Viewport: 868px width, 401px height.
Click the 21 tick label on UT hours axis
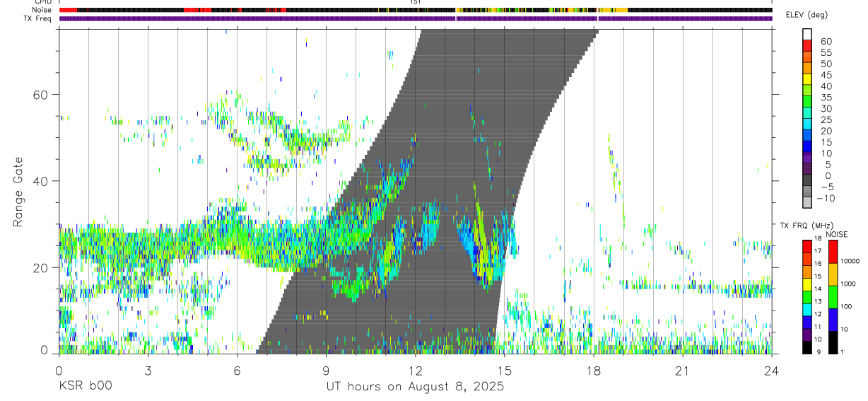(x=682, y=371)
